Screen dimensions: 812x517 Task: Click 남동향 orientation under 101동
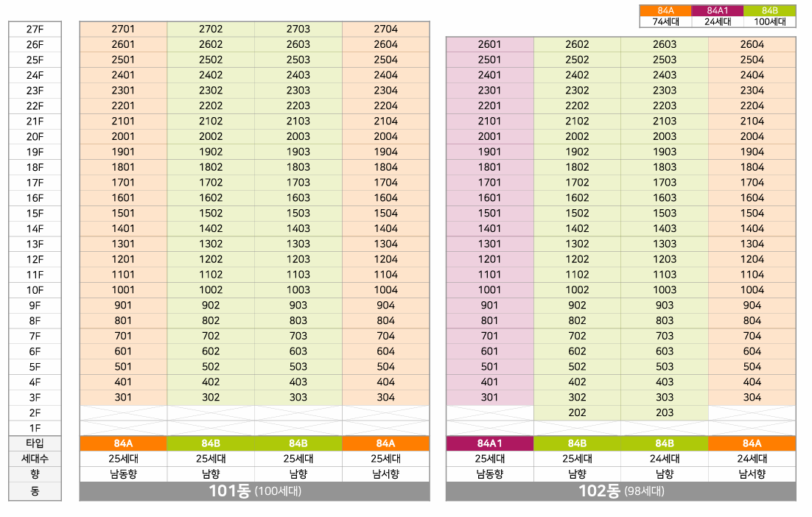[123, 474]
